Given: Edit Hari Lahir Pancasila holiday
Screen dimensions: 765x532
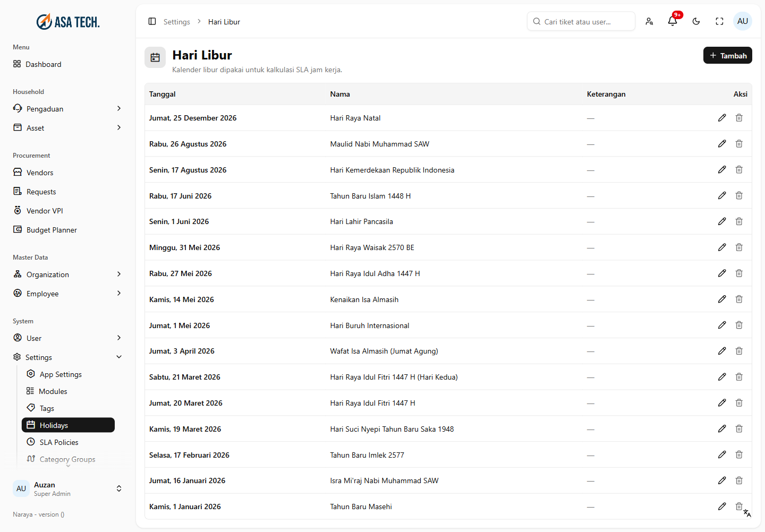Looking at the screenshot, I should coord(722,221).
